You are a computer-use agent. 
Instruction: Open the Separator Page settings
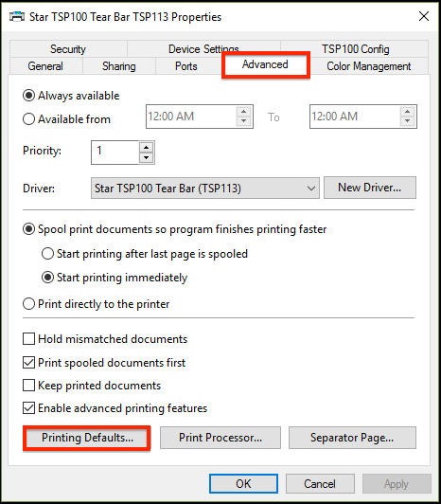click(352, 438)
